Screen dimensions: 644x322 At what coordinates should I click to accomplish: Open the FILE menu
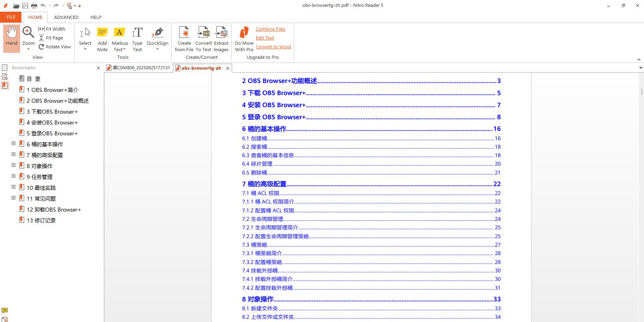coord(11,17)
